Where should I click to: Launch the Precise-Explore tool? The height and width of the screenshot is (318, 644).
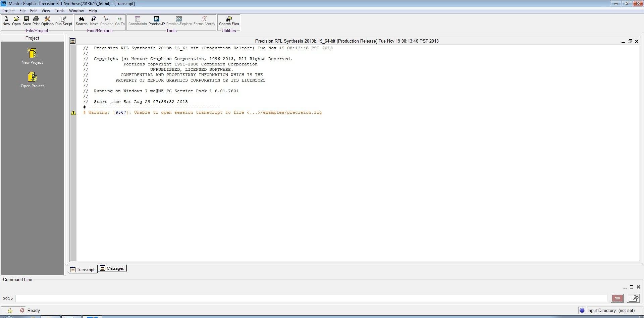(x=179, y=21)
